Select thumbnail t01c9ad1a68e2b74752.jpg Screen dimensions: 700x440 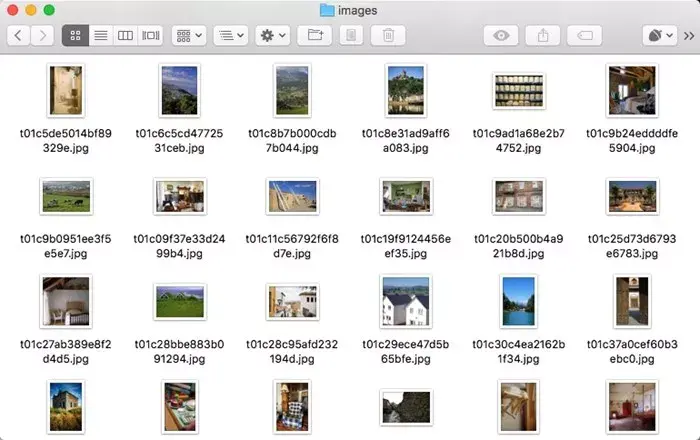(519, 91)
